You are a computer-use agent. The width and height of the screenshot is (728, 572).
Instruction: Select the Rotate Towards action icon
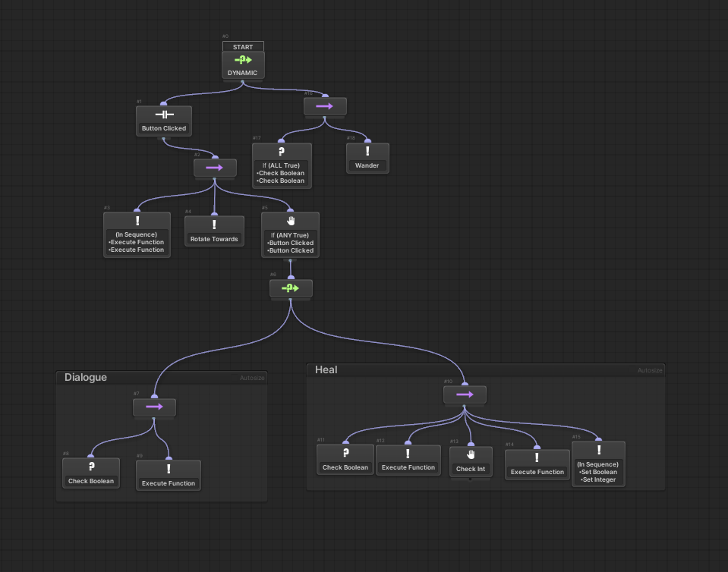[214, 225]
